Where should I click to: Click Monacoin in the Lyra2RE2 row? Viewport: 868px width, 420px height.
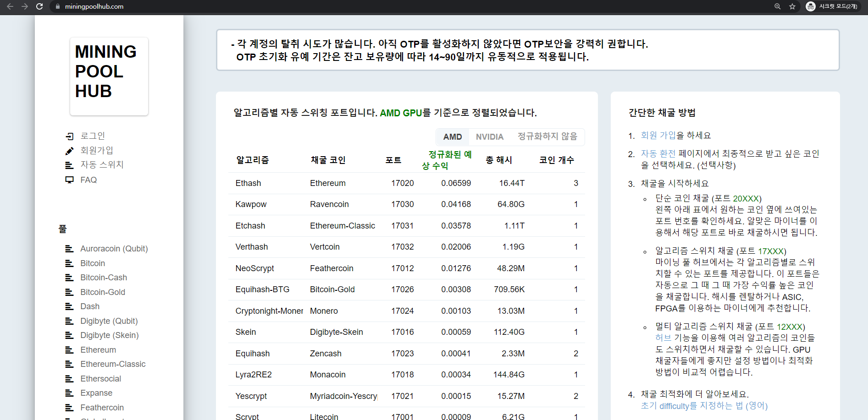click(x=327, y=375)
